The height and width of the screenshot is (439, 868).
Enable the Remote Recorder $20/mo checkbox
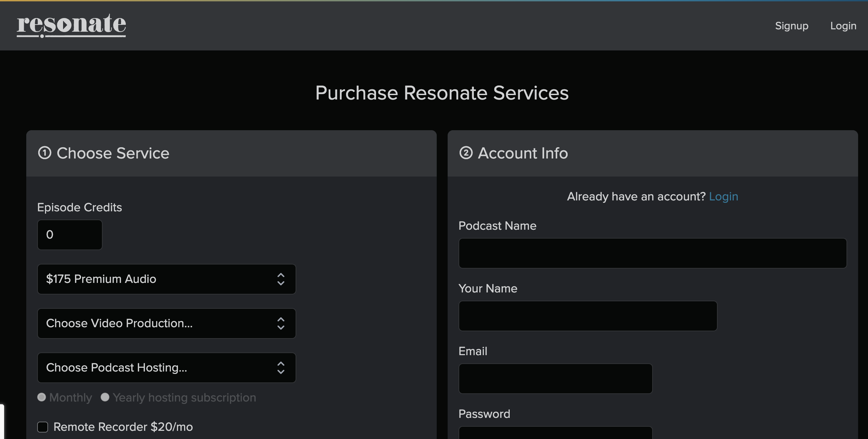point(43,427)
